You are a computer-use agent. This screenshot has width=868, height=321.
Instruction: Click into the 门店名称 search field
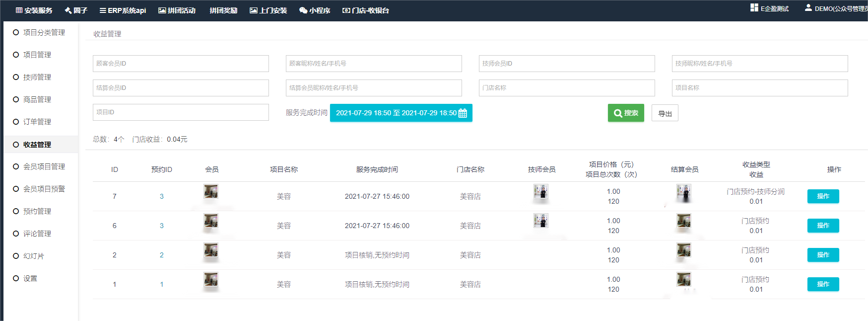pyautogui.click(x=566, y=88)
